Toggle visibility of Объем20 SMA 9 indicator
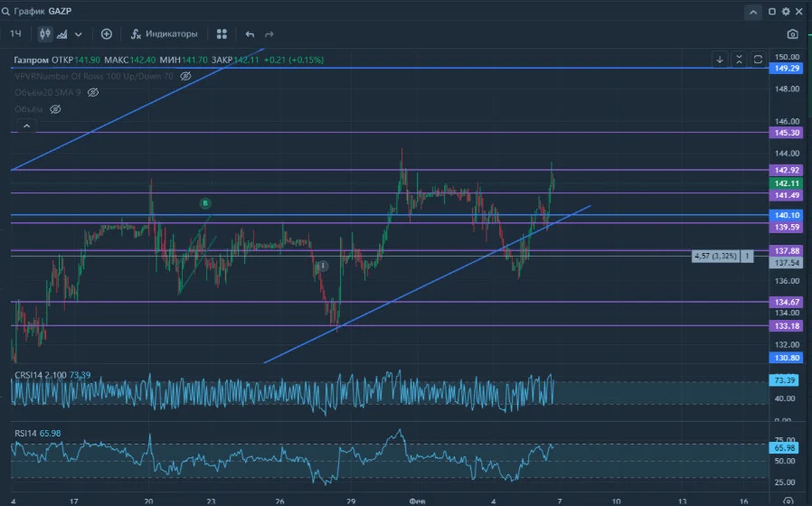 coord(93,92)
